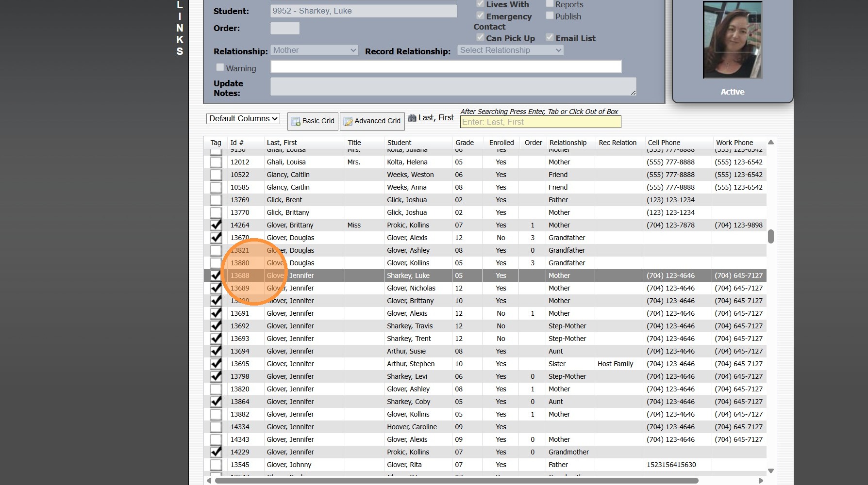Sort by the Work Phone column header
The width and height of the screenshot is (868, 485).
[x=734, y=143]
